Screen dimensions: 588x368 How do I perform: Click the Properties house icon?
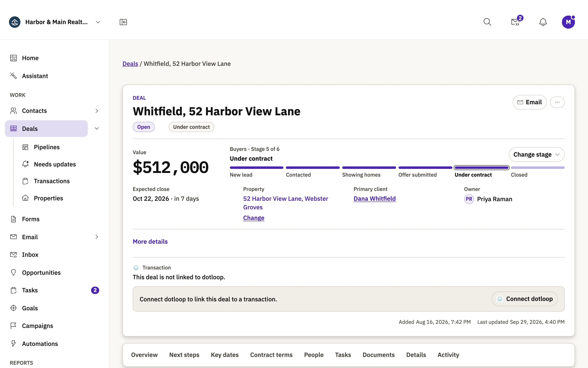(x=25, y=198)
